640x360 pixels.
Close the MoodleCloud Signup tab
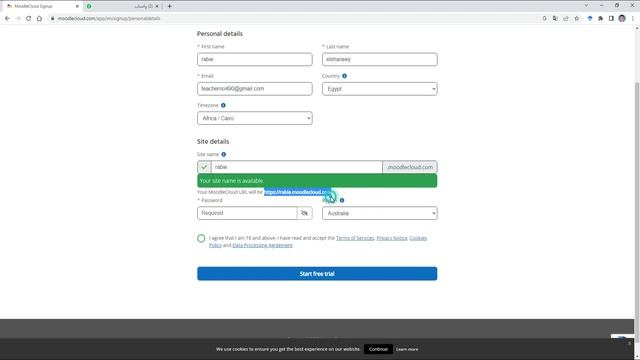pyautogui.click(x=77, y=6)
